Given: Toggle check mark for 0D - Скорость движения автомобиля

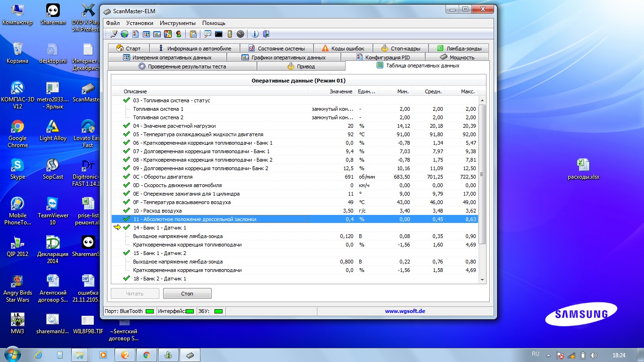Looking at the screenshot, I should [126, 185].
